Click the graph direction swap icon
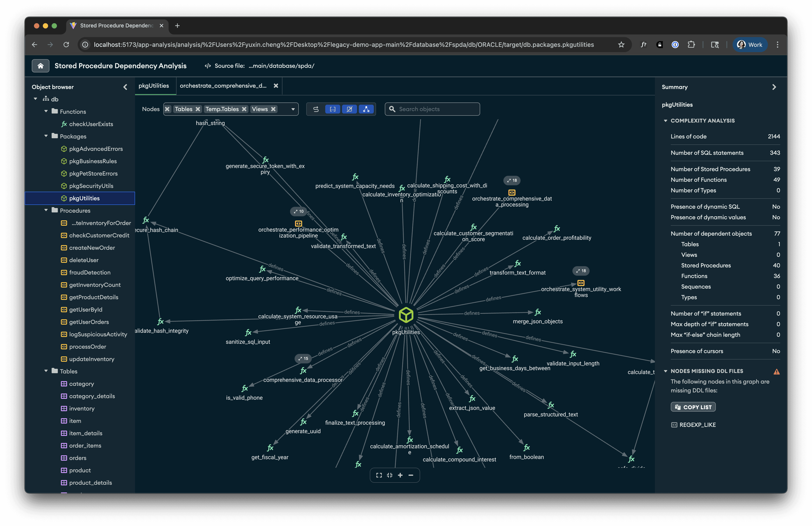Image resolution: width=812 pixels, height=526 pixels. pos(316,109)
